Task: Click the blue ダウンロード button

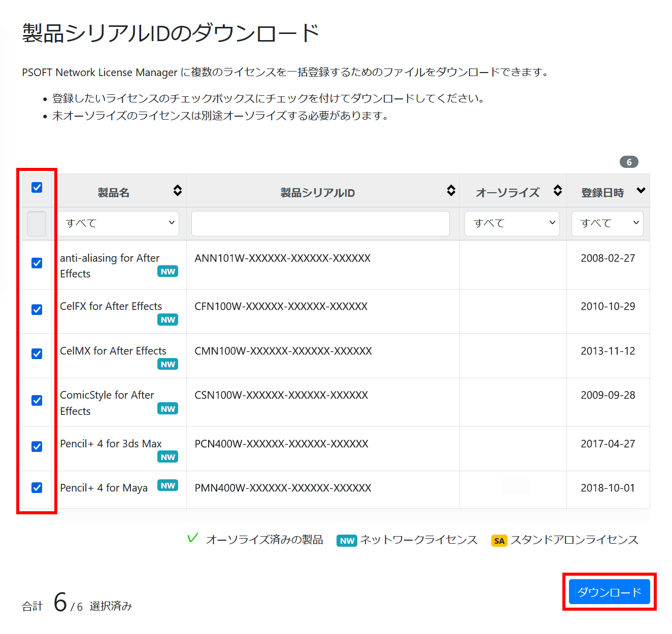Action: 609,592
